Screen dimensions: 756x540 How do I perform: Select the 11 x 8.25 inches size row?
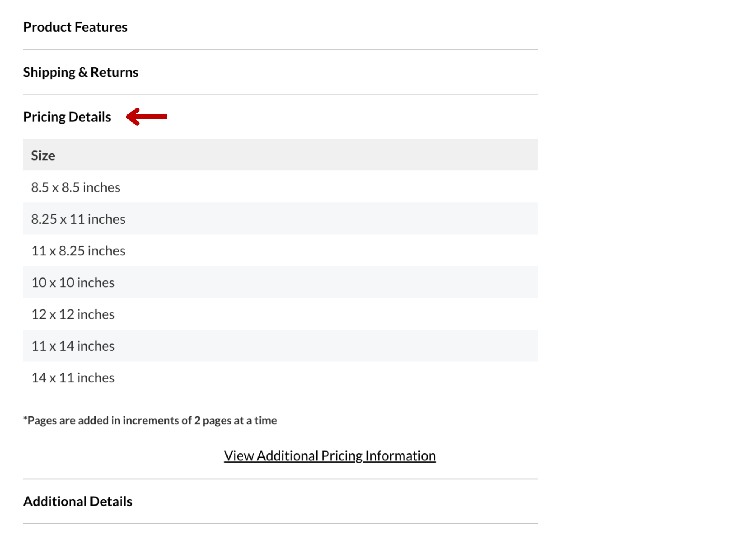tap(78, 250)
